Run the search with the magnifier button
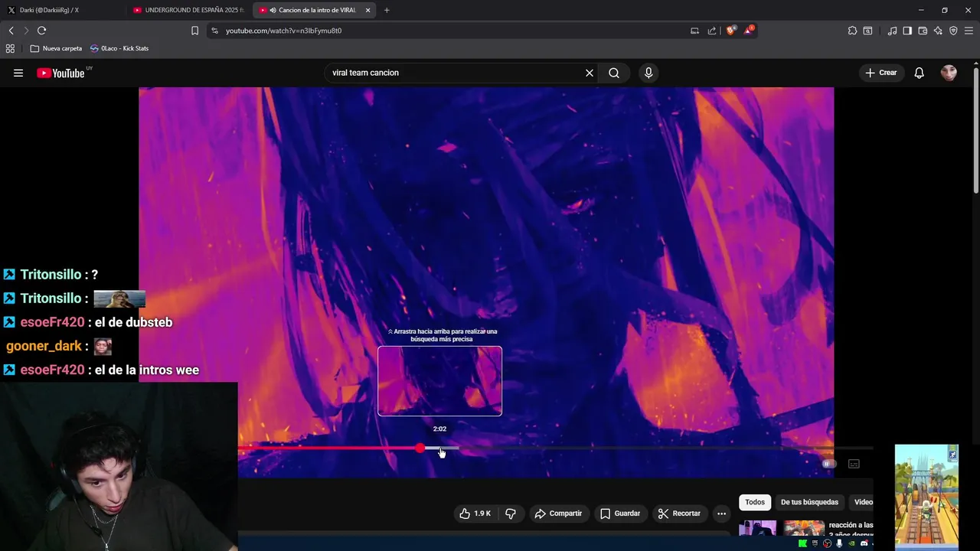 pyautogui.click(x=614, y=73)
